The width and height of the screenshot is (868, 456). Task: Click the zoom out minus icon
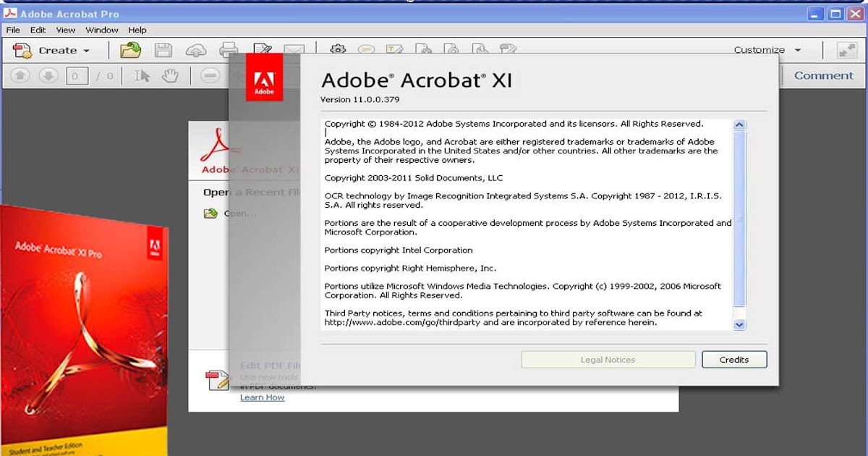210,75
